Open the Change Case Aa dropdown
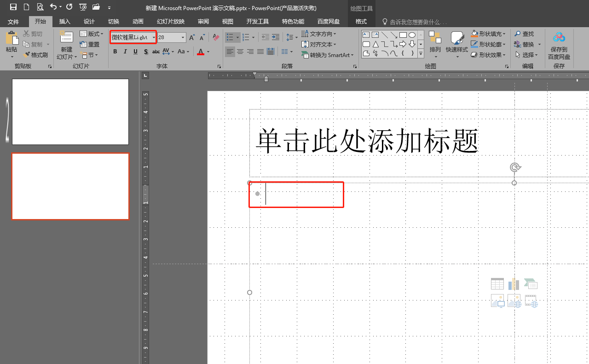The height and width of the screenshot is (364, 589). pos(183,52)
